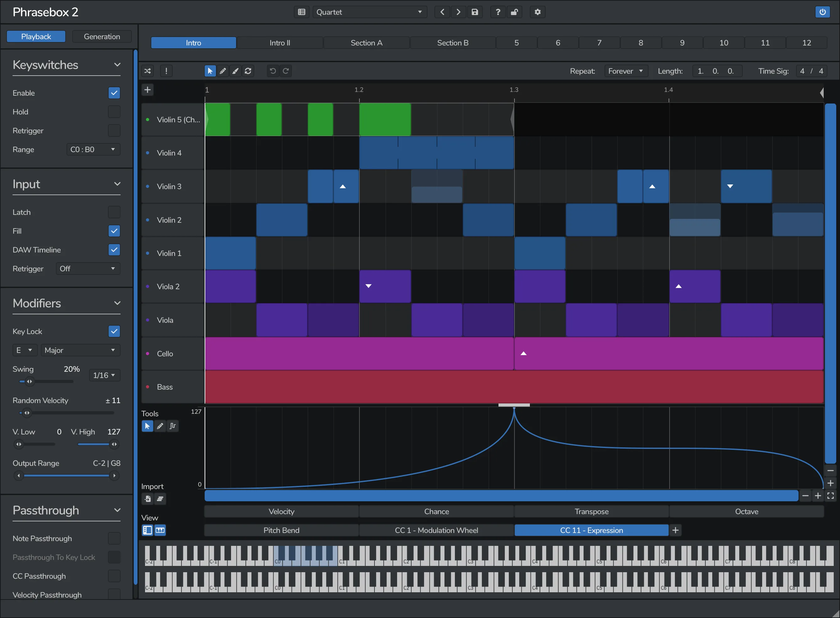Screen dimensions: 840x618
Task: Enable Note Passthrough checkbox
Action: click(x=114, y=538)
